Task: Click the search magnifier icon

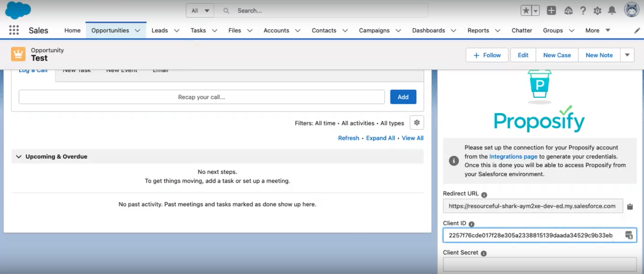Action: click(x=226, y=11)
